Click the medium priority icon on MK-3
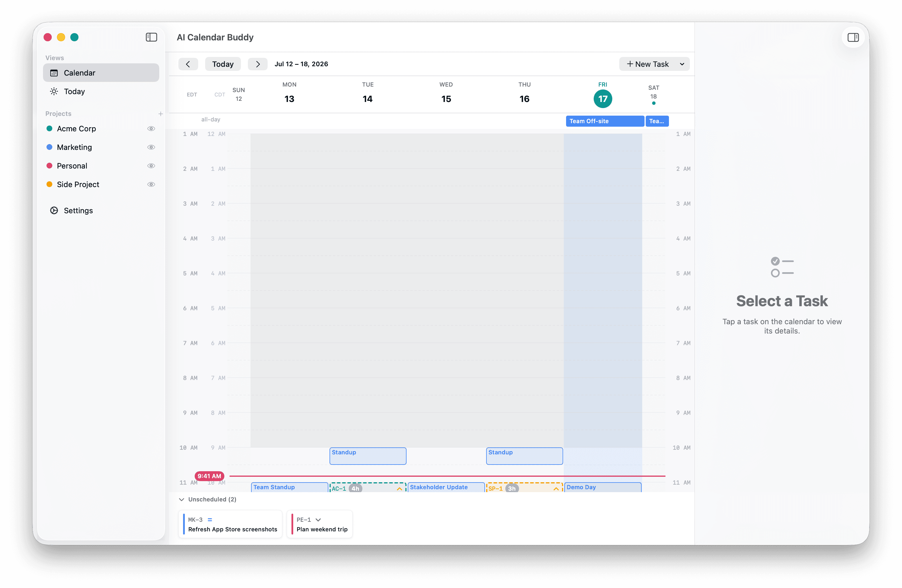902x588 pixels. pyautogui.click(x=210, y=519)
